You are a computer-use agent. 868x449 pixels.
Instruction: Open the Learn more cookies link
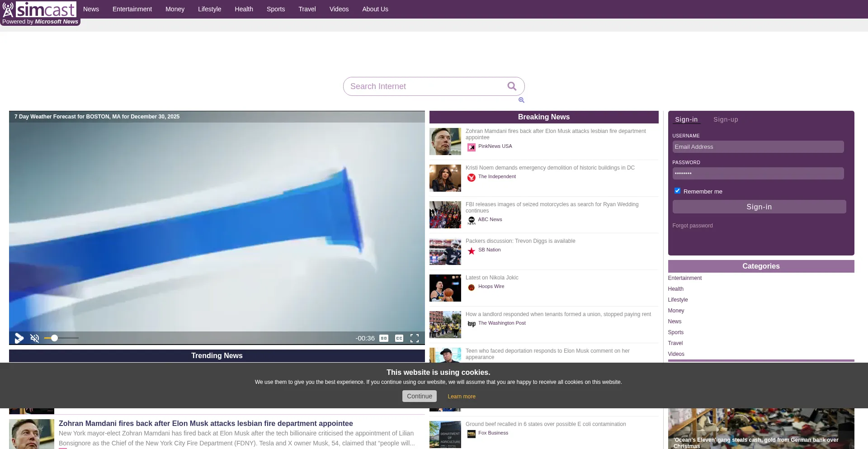pos(462,397)
